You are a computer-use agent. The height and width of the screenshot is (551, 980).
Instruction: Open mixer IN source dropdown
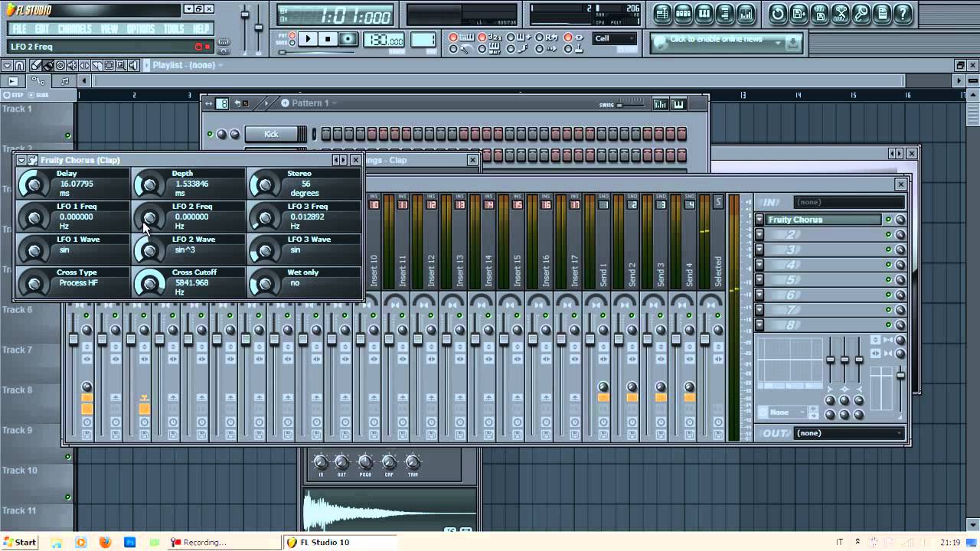(x=850, y=202)
